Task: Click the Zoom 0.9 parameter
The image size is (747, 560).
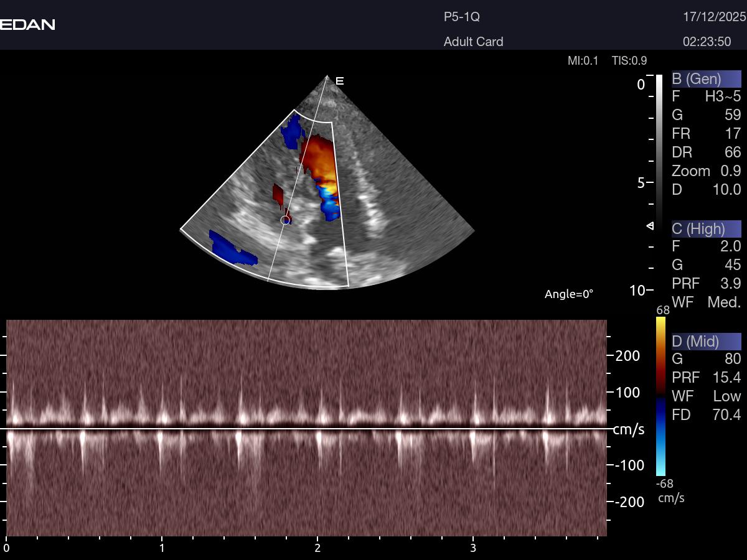Action: 706,171
